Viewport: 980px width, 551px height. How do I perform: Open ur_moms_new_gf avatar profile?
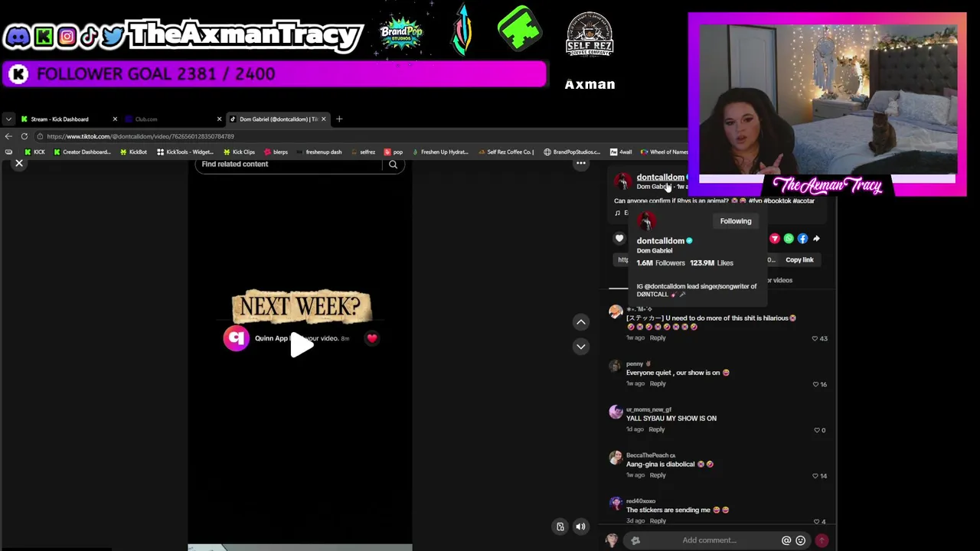click(616, 412)
